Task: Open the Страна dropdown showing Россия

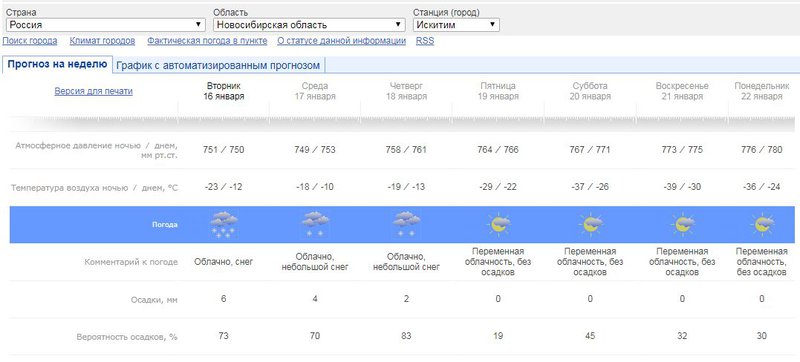Action: [106, 24]
